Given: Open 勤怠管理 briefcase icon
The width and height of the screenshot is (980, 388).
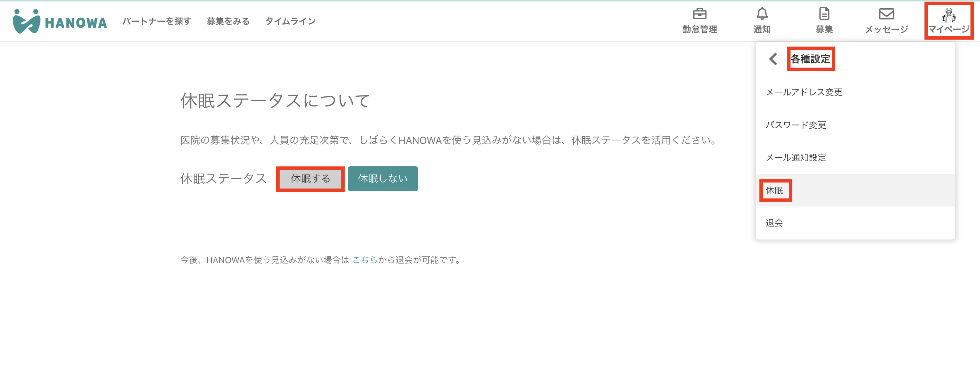Looking at the screenshot, I should point(699,14).
